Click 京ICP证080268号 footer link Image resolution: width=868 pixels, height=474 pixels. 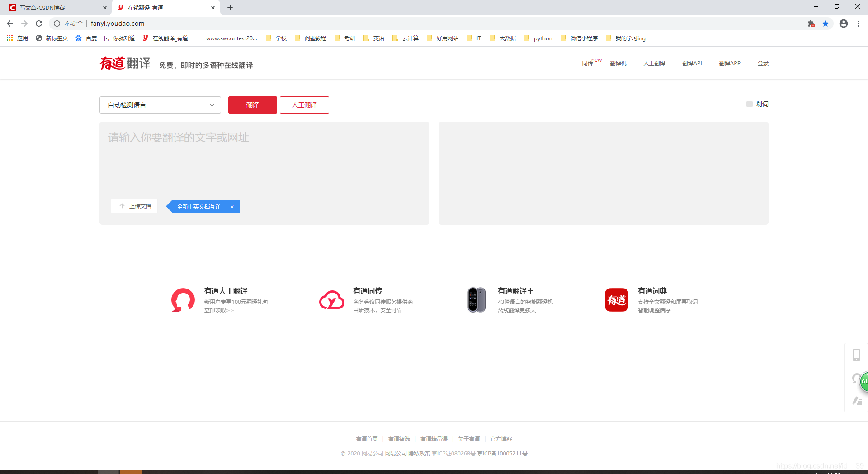(453, 454)
